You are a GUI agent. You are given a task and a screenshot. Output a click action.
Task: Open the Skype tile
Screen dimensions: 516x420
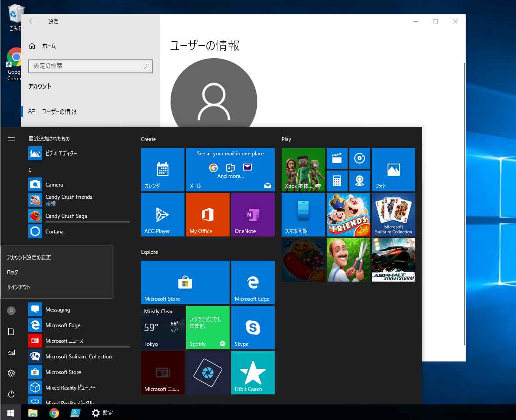253,328
